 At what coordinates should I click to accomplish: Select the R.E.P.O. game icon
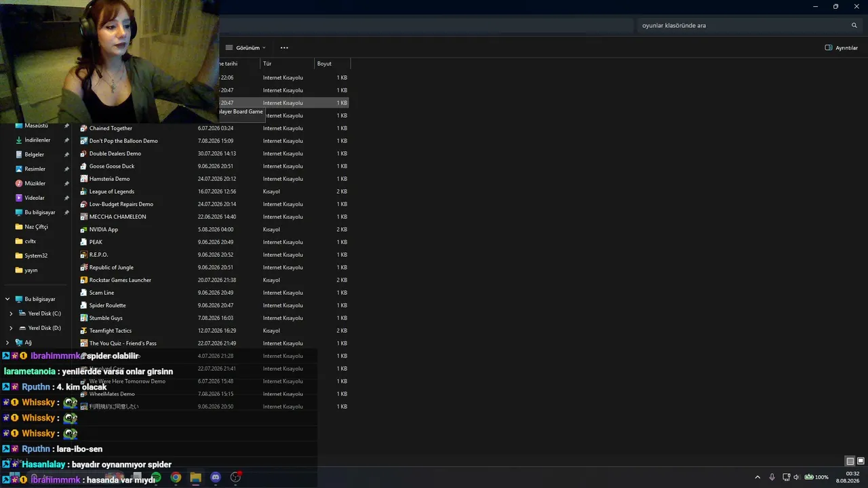(83, 255)
